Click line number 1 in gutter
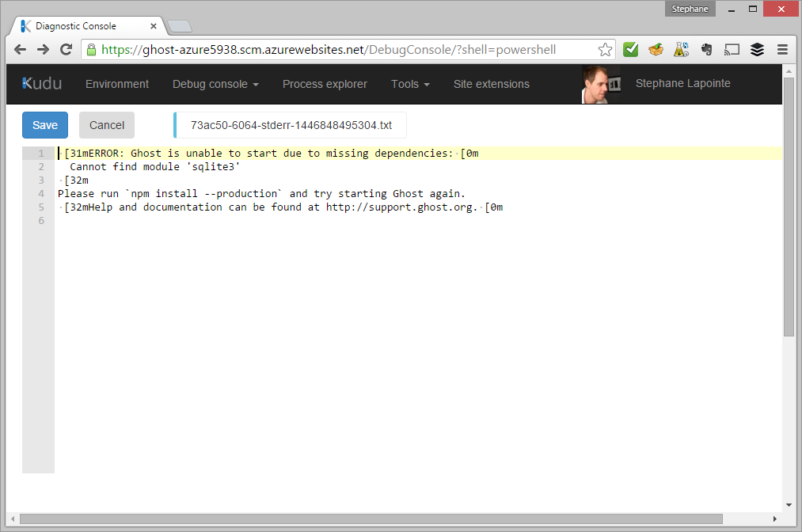 click(x=41, y=153)
